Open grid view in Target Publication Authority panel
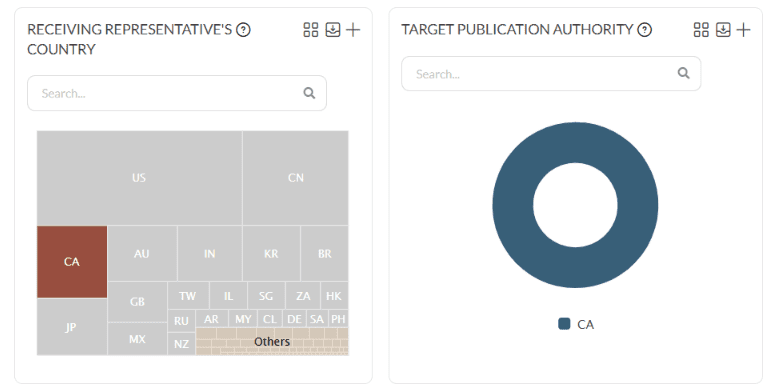Viewport: 776px width, 387px height. coord(701,30)
